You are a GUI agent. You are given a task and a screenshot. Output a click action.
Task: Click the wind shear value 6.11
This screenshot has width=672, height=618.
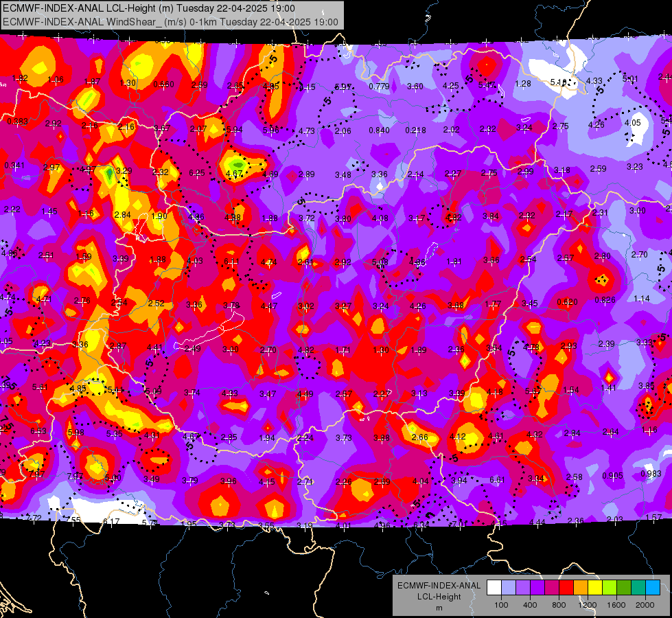(232, 262)
